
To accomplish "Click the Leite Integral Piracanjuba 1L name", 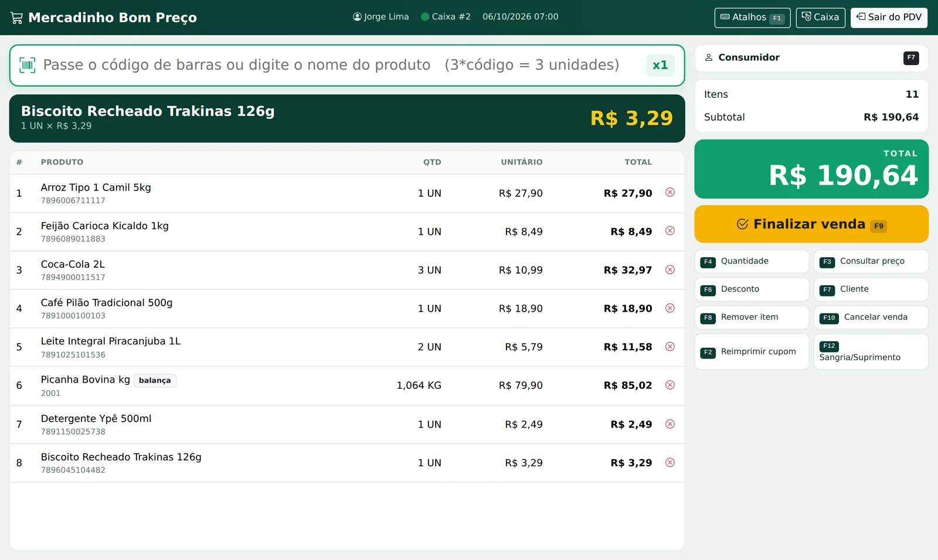I will point(111,341).
